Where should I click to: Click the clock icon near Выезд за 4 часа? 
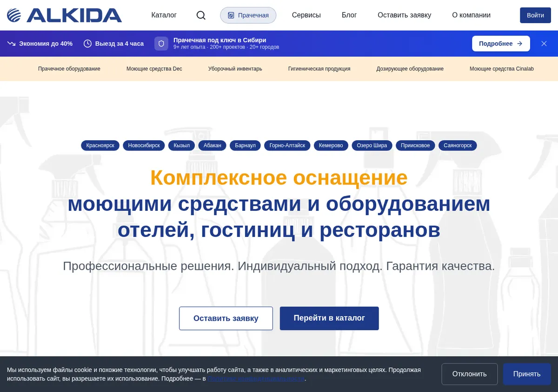pos(87,44)
